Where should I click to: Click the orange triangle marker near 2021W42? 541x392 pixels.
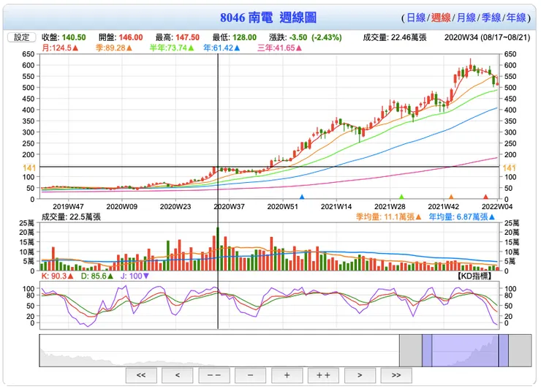click(x=451, y=197)
